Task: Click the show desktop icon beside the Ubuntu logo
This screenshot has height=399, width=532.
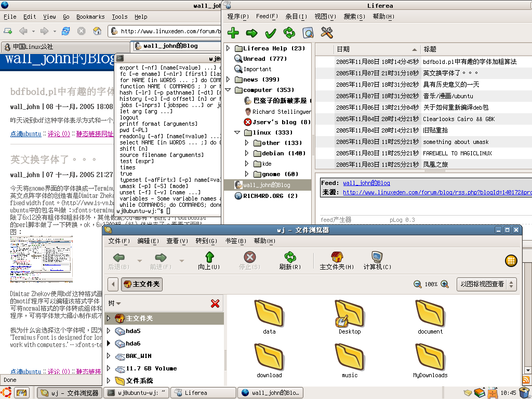Action: click(x=21, y=393)
